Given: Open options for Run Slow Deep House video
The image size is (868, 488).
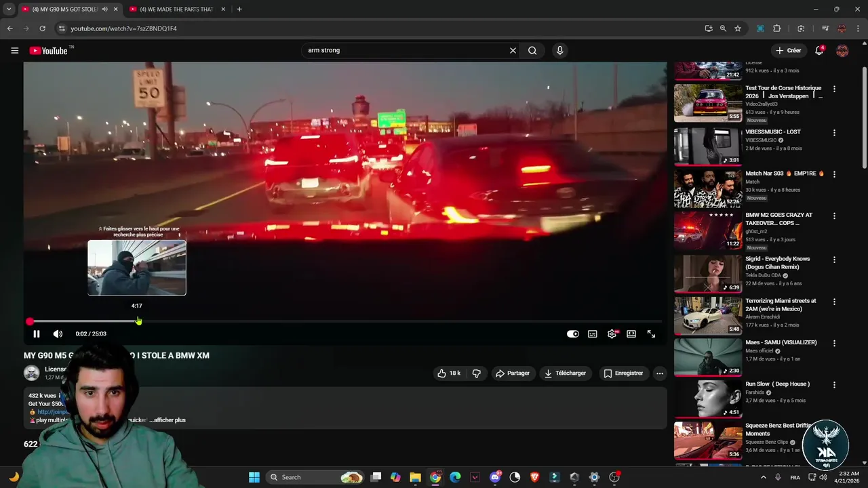Looking at the screenshot, I should [834, 385].
